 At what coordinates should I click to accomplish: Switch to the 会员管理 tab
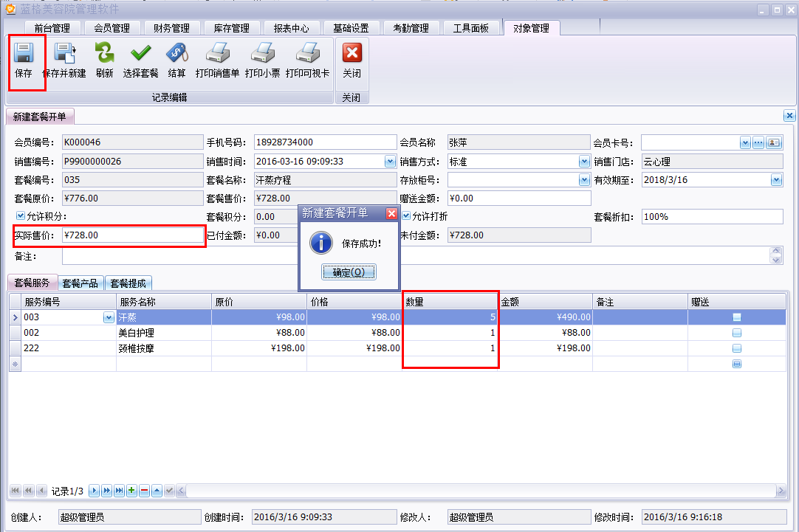(x=112, y=28)
